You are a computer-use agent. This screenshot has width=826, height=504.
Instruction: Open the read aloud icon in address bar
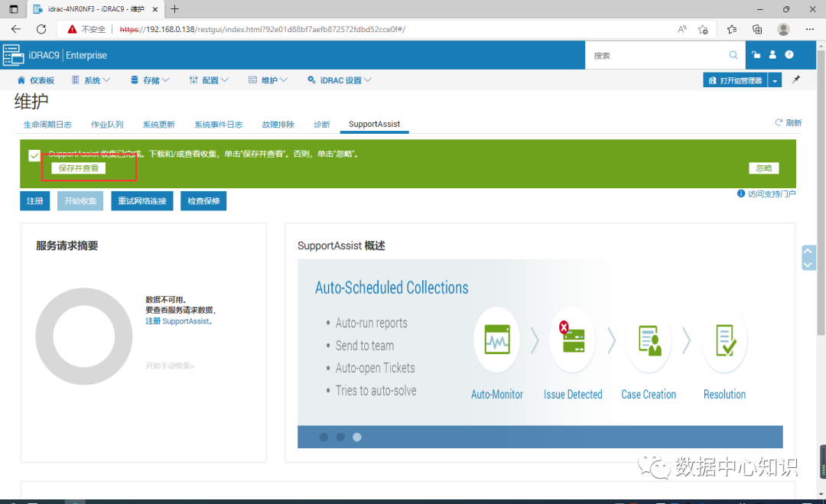point(681,29)
